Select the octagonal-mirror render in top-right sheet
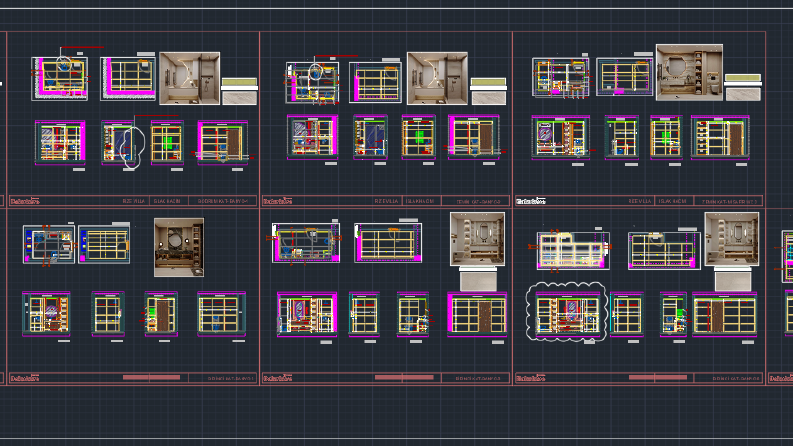This screenshot has height=446, width=793. point(689,72)
